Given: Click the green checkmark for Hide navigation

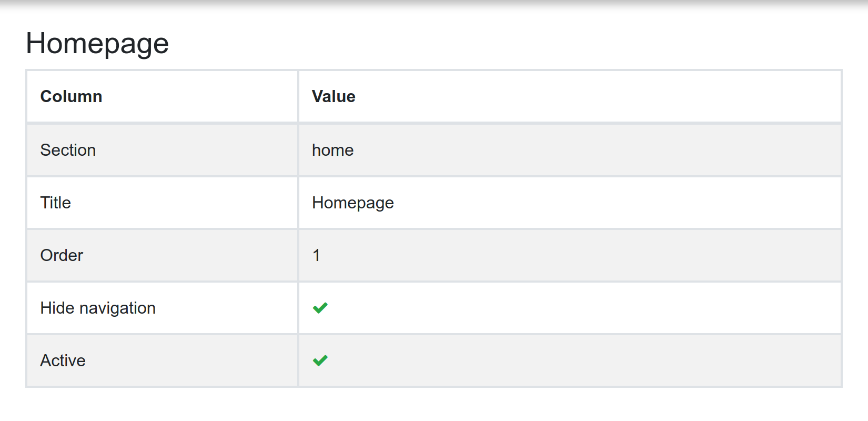Looking at the screenshot, I should 320,308.
